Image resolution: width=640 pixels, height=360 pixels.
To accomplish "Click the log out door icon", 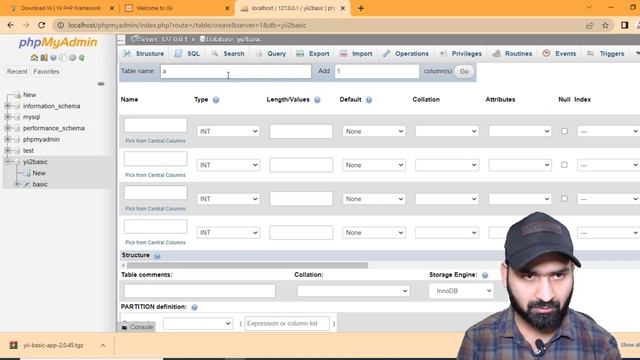I will point(44,58).
